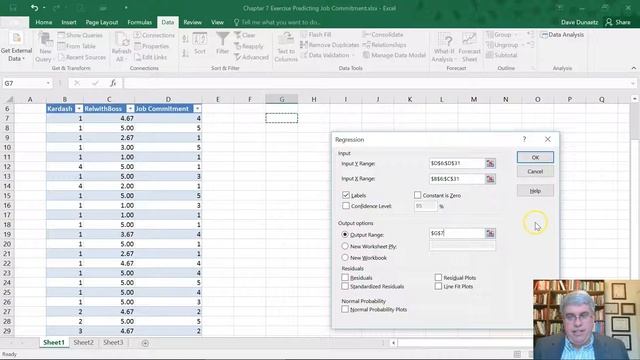The width and height of the screenshot is (640, 360).
Task: Check the Confidence Level checkbox
Action: [346, 206]
